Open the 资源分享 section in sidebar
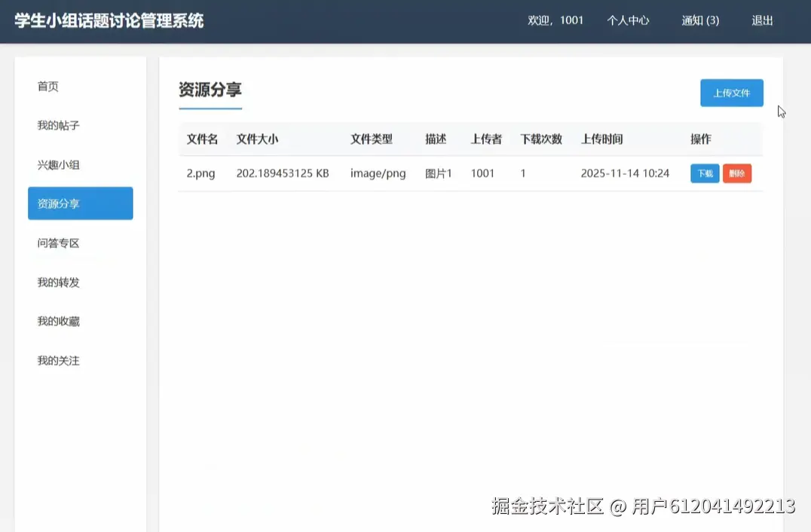811x532 pixels. pos(80,203)
